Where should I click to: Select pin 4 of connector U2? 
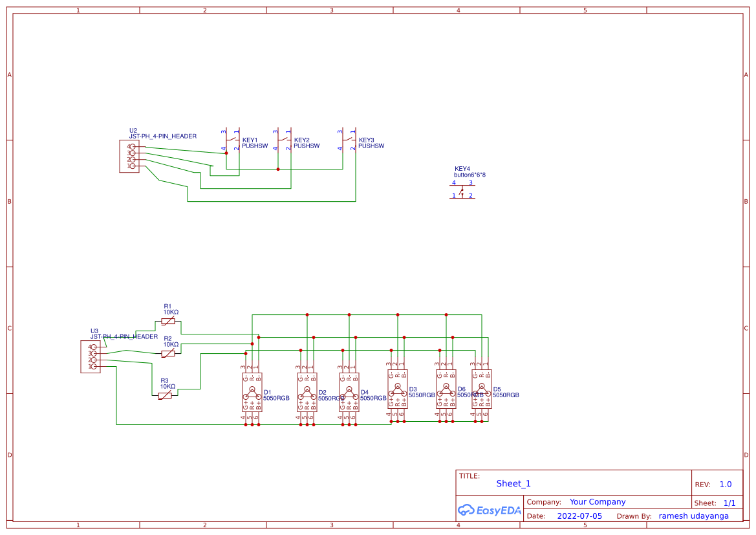point(133,146)
